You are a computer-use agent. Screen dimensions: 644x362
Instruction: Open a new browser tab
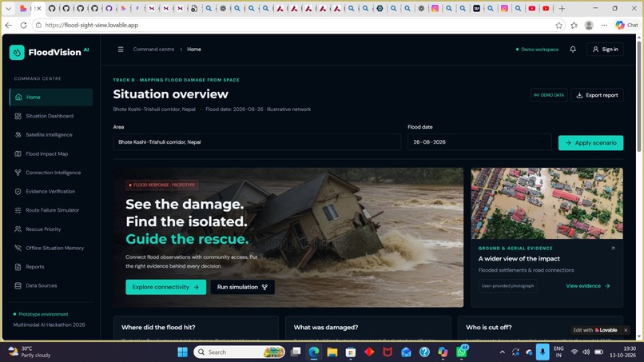click(562, 8)
